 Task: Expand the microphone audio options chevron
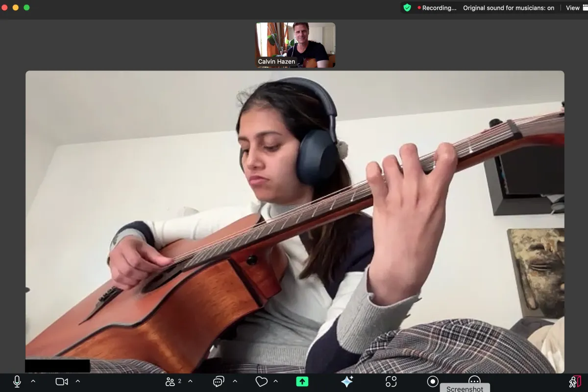pyautogui.click(x=33, y=381)
